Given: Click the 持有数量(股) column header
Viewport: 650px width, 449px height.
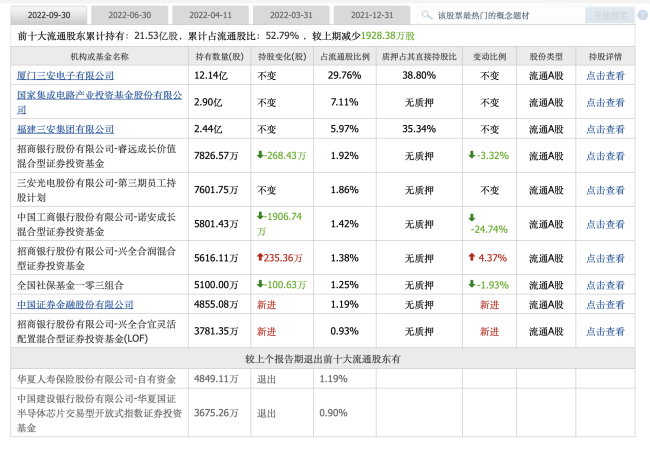Looking at the screenshot, I should [219, 57].
